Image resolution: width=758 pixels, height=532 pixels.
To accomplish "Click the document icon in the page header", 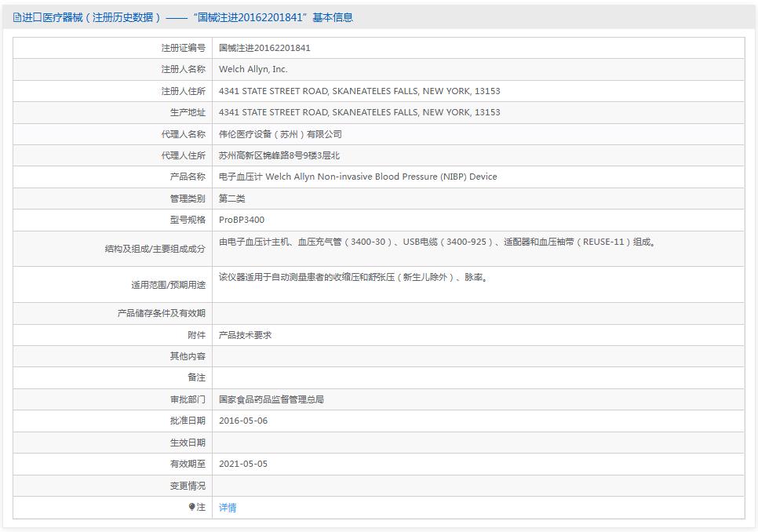I will coord(16,17).
